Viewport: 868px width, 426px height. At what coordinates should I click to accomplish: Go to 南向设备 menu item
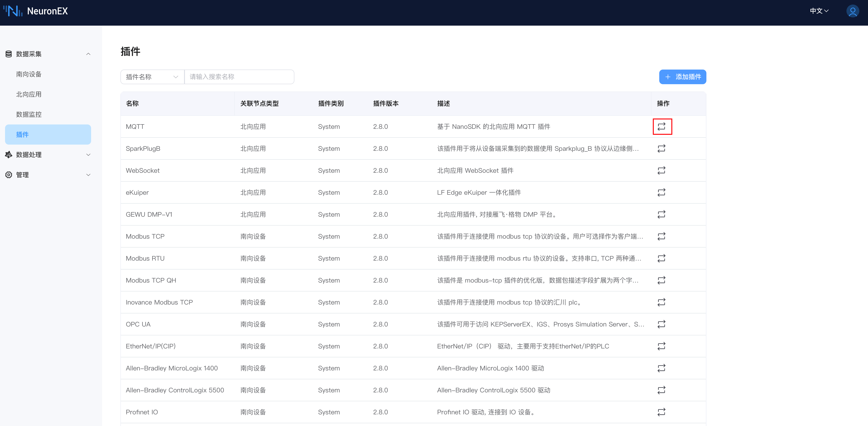pos(29,74)
